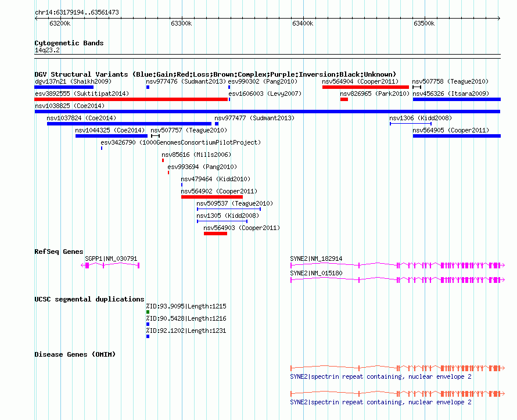Select the Disease Genes (OMIM) track title
This screenshot has width=517, height=420.
coord(75,354)
